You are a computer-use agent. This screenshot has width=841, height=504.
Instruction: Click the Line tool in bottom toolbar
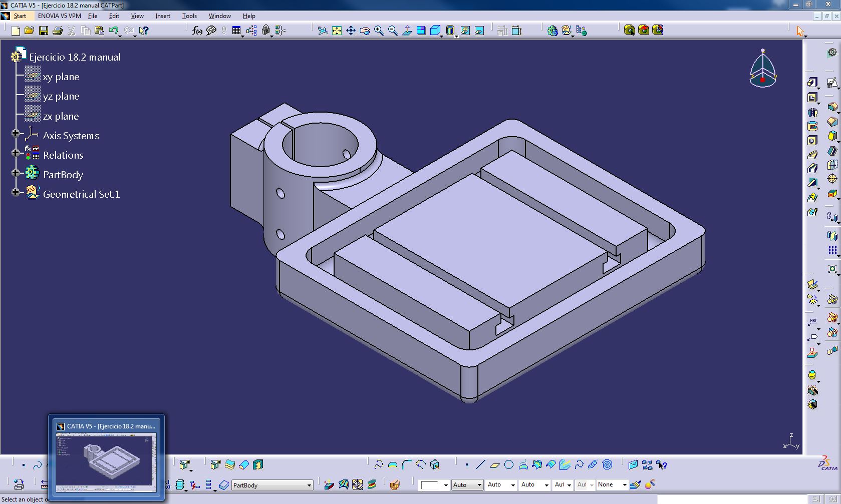click(481, 465)
